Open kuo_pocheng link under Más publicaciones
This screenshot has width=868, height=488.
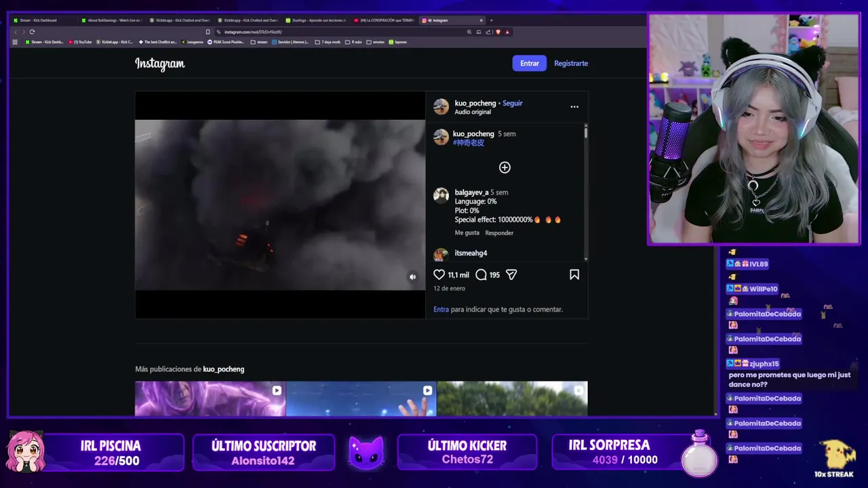pos(224,369)
